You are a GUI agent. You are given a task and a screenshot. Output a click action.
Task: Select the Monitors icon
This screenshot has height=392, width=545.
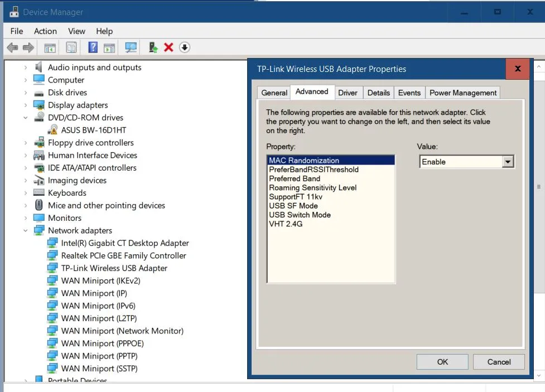[39, 218]
